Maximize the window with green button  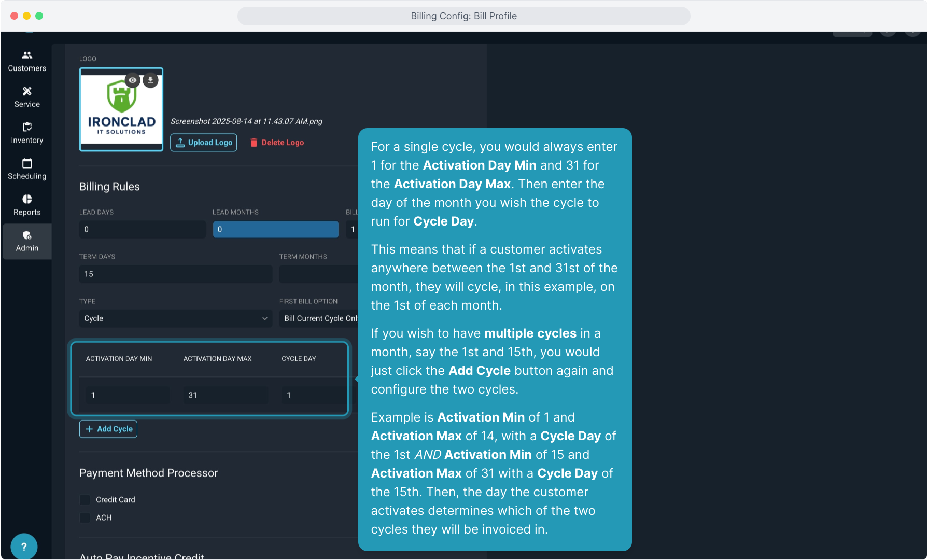point(39,16)
